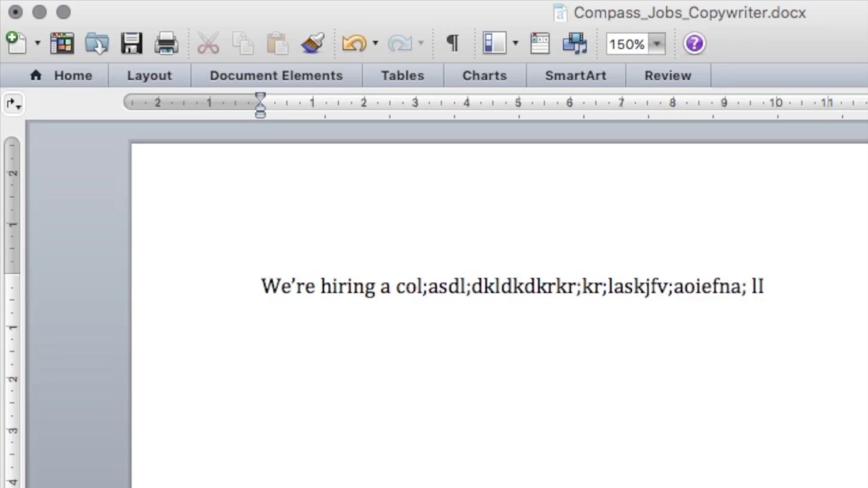Click the document proxy icon in title bar
Screen dimensions: 868x488
560,12
